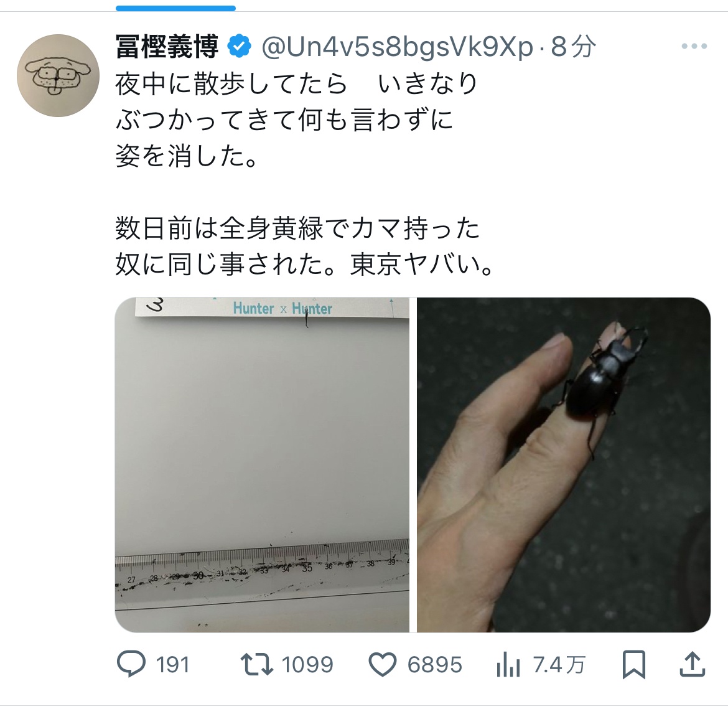Screen dimensions: 728x714
Task: View analytics via bar chart icon
Action: click(508, 665)
